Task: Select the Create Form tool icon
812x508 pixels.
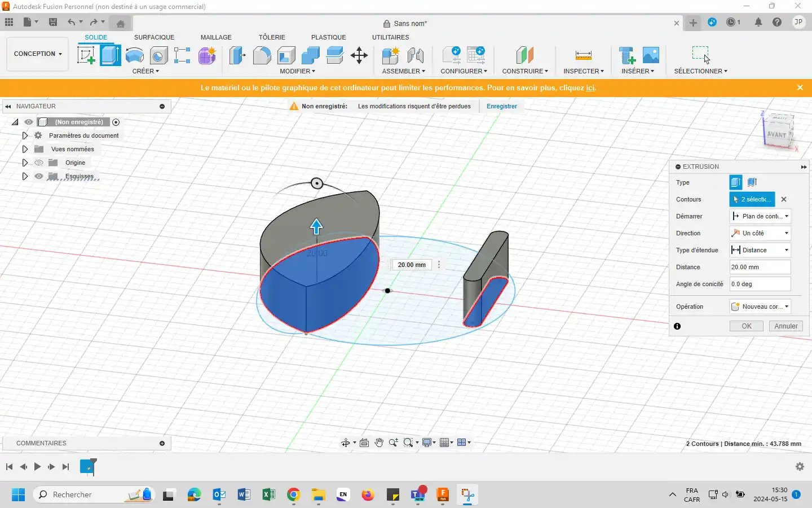Action: coord(207,55)
